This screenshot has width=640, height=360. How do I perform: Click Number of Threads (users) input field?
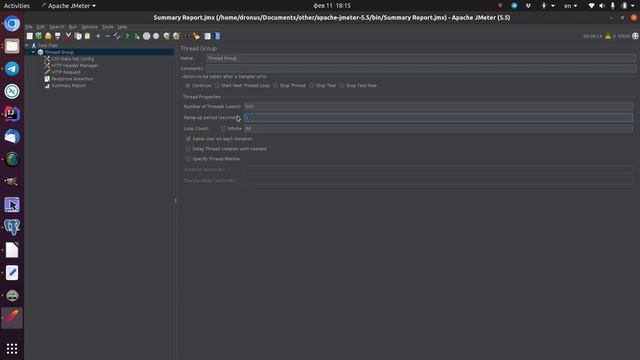pyautogui.click(x=438, y=107)
